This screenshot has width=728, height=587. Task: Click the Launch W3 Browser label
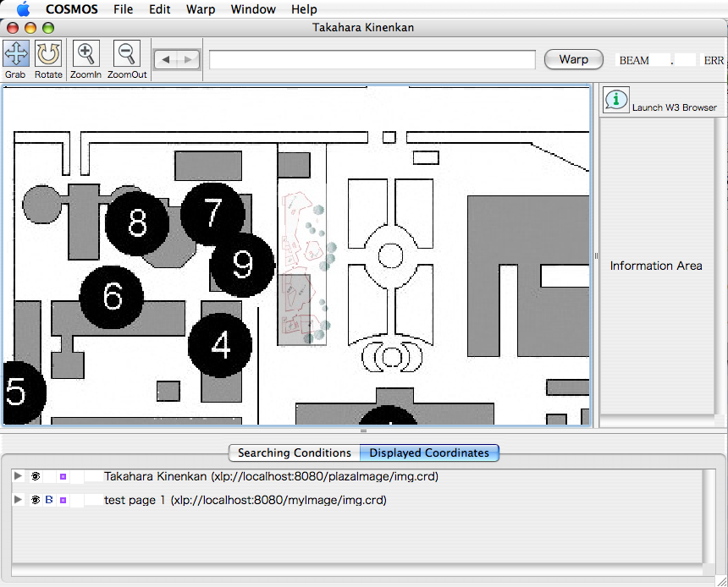(x=674, y=107)
